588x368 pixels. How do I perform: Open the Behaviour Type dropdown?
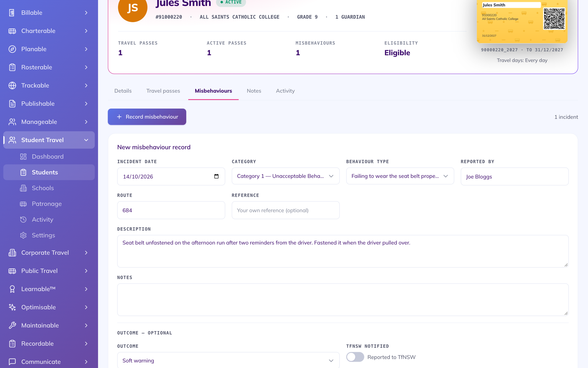400,176
